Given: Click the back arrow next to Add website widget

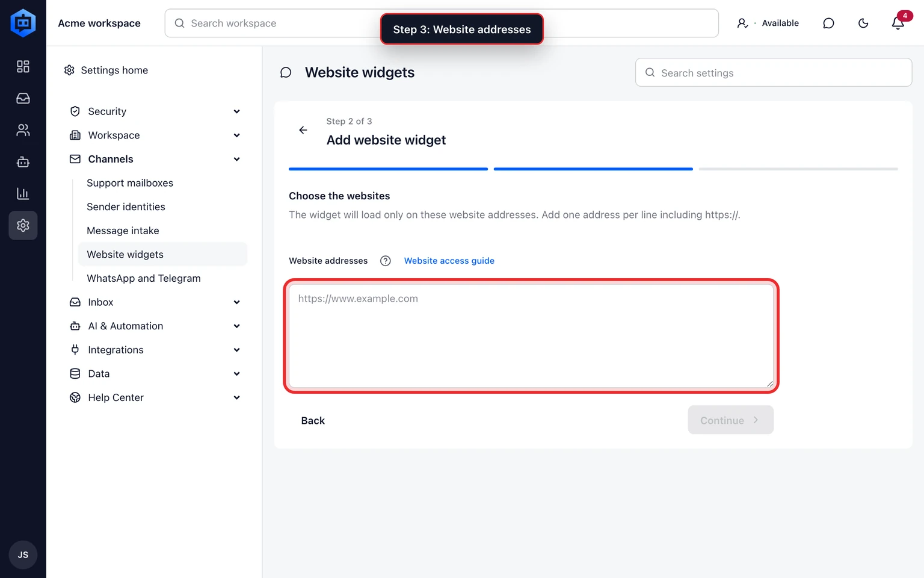Looking at the screenshot, I should (x=303, y=130).
